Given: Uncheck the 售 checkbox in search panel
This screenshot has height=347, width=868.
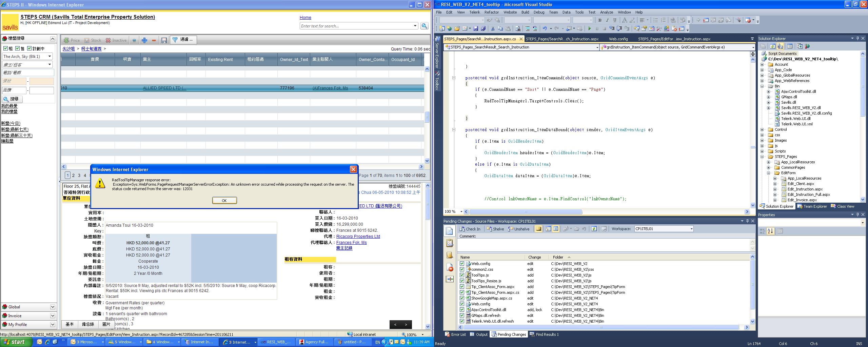Looking at the screenshot, I should 18,48.
